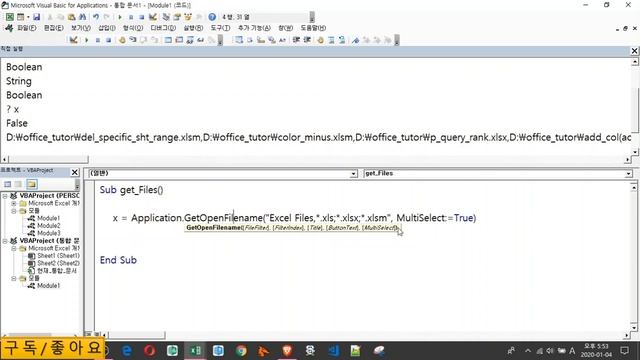Click the Comment Block icon

click(x=331, y=40)
